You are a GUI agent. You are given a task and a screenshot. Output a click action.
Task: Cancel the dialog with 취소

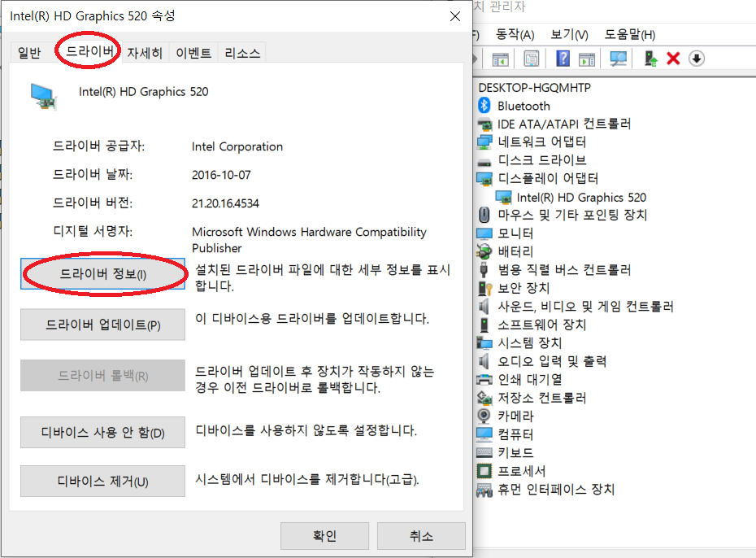421,536
